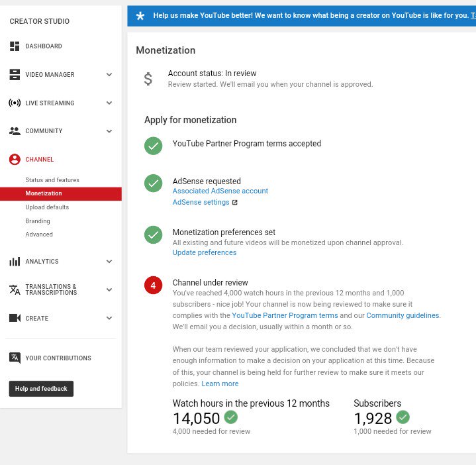
Task: Click 'Watch hours in the previous 12 months'
Action: point(251,403)
